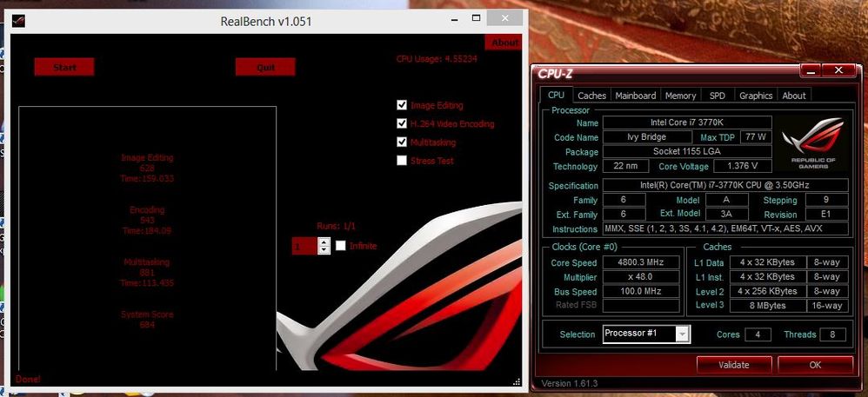Screen dimensions: 868x397
Task: Switch to the Mainboard tab in CPU-Z
Action: point(636,96)
